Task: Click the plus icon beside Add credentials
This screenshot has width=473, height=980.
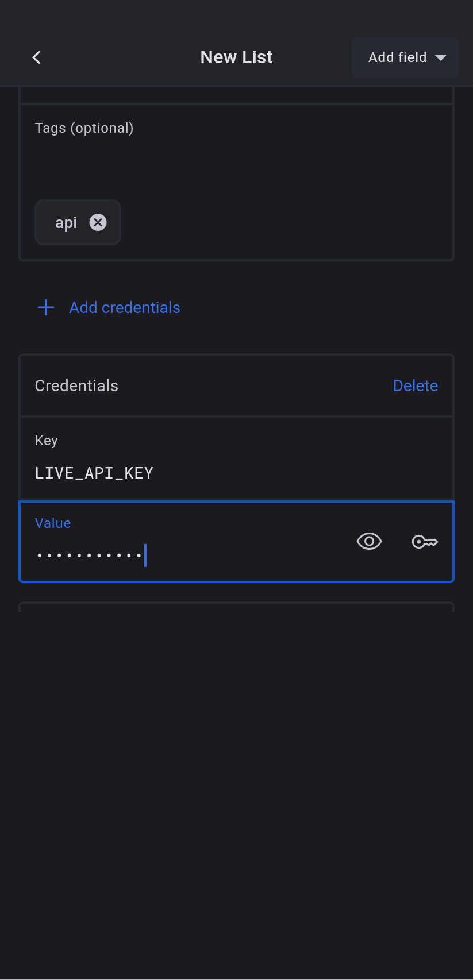Action: tap(46, 307)
